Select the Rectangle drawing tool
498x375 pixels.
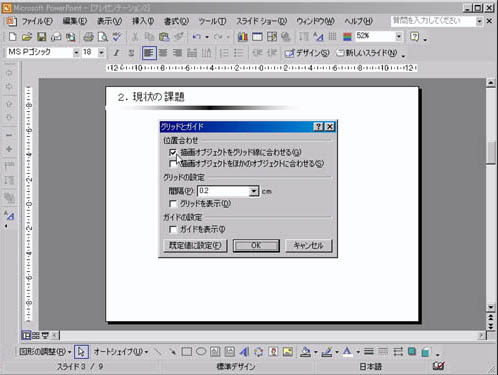(x=187, y=351)
